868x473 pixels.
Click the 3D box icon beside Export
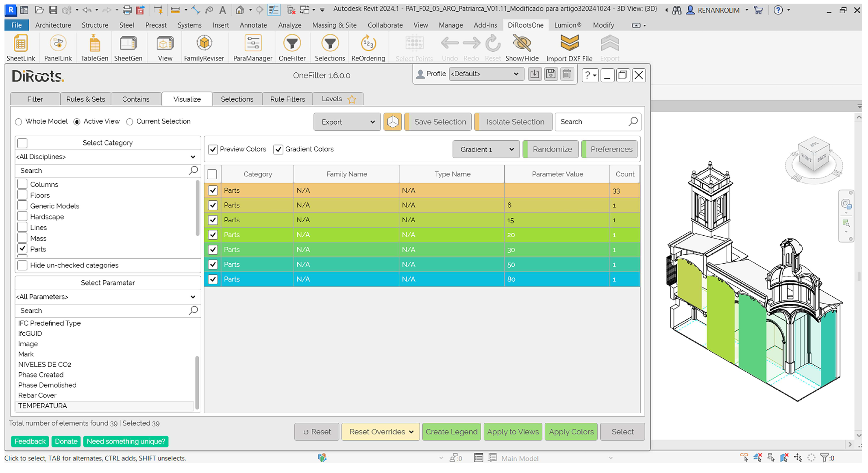392,122
